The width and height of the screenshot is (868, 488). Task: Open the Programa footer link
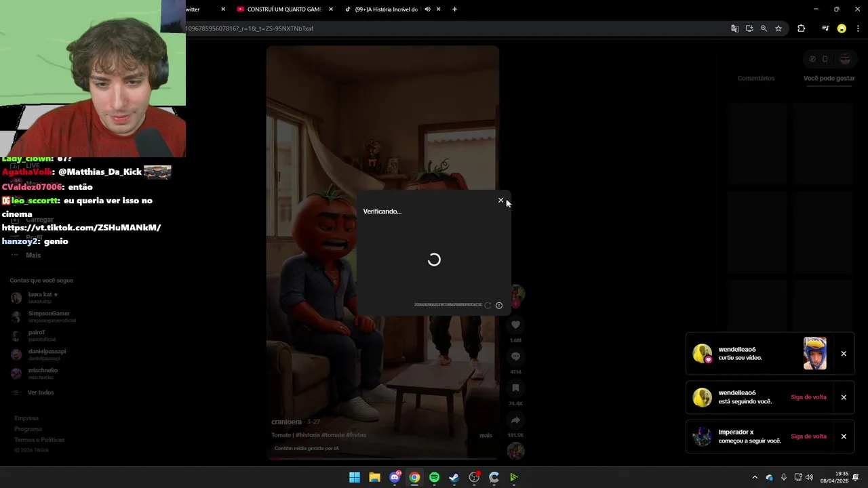[x=28, y=429]
